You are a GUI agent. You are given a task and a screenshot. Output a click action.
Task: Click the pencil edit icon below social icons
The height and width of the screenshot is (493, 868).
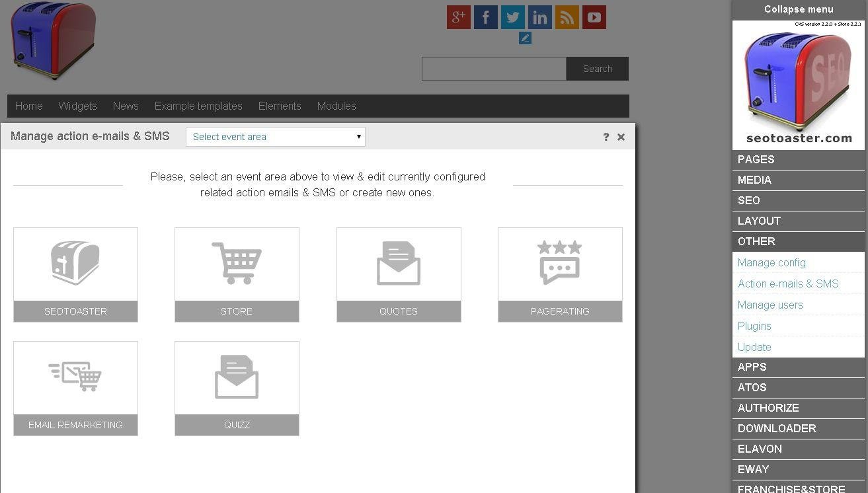(x=524, y=38)
